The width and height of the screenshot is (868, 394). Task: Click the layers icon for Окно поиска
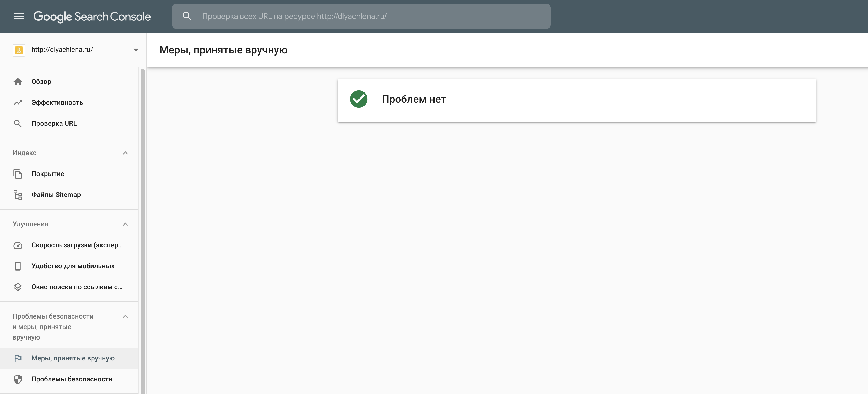click(18, 287)
